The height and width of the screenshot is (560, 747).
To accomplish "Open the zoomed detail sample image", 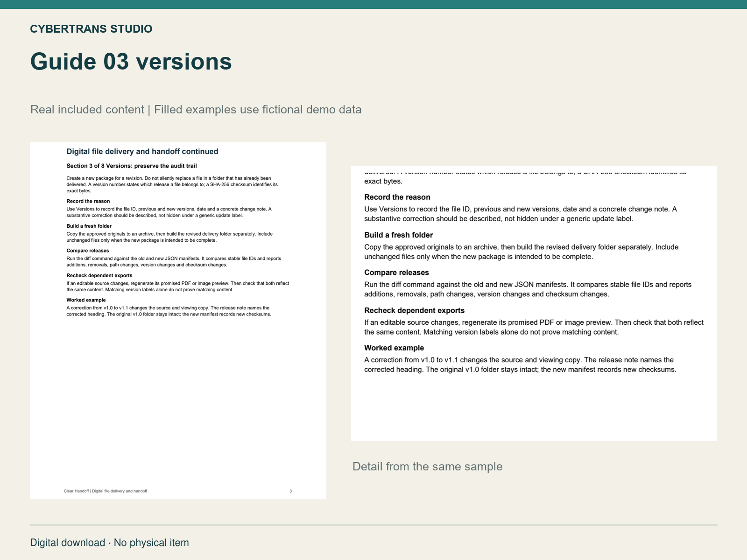I will (x=534, y=303).
